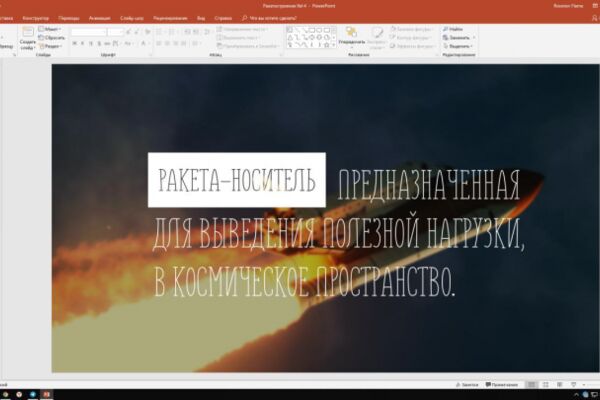Click the Сбросить slide button
Screen dimensions: 600x400
[52, 38]
